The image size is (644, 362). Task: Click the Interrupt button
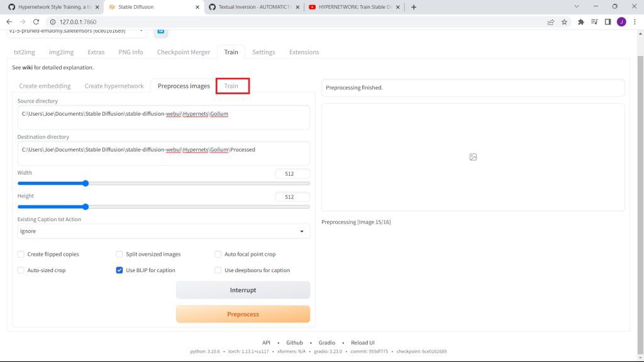tap(243, 290)
